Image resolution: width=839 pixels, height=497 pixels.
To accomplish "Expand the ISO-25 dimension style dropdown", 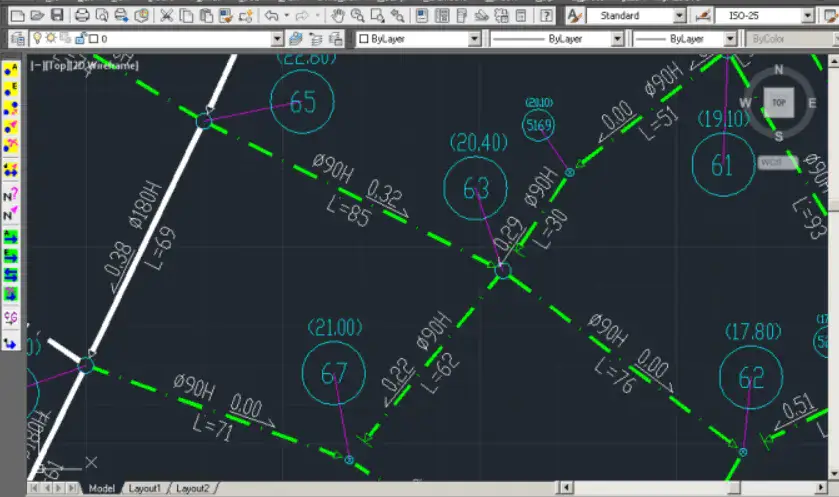I will click(x=808, y=16).
